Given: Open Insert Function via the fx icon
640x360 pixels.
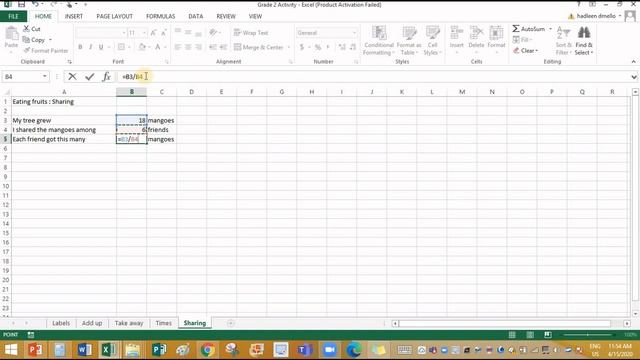Looking at the screenshot, I should pos(106,76).
